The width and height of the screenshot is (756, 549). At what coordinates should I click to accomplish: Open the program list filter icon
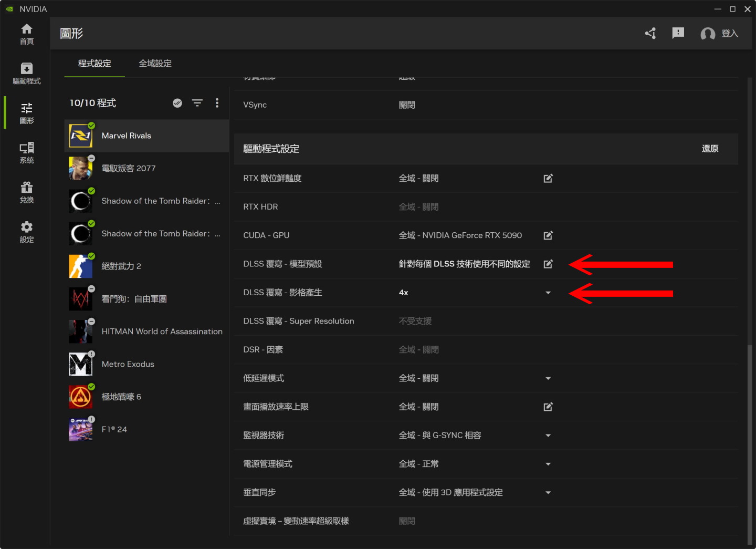(197, 103)
